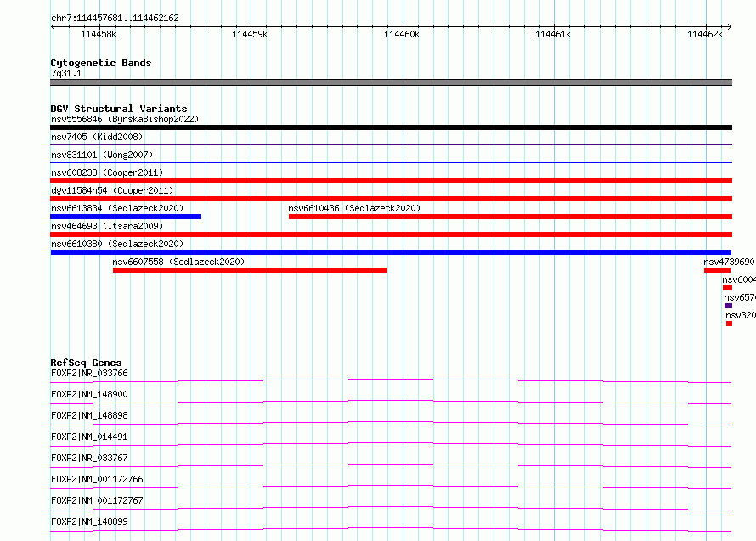Screen dimensions: 756x541
Task: Click the nsv5556846 (ByrskaBishop2022) text label
Action: [x=125, y=119]
